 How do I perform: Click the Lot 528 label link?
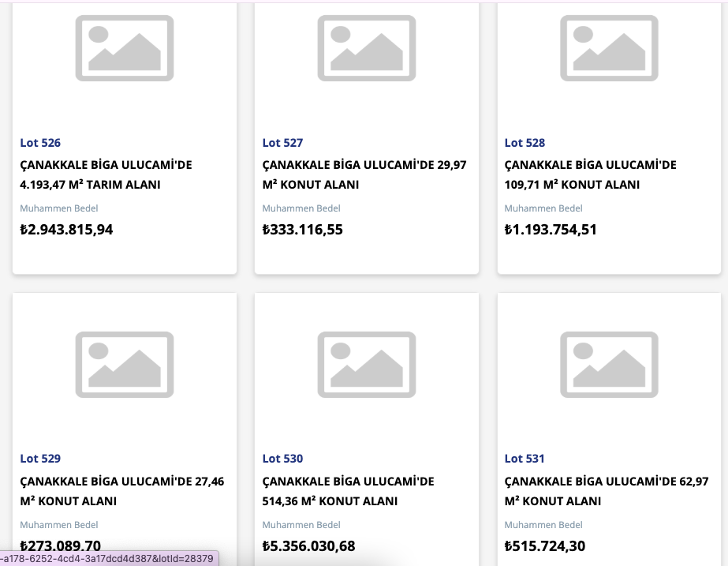(525, 143)
